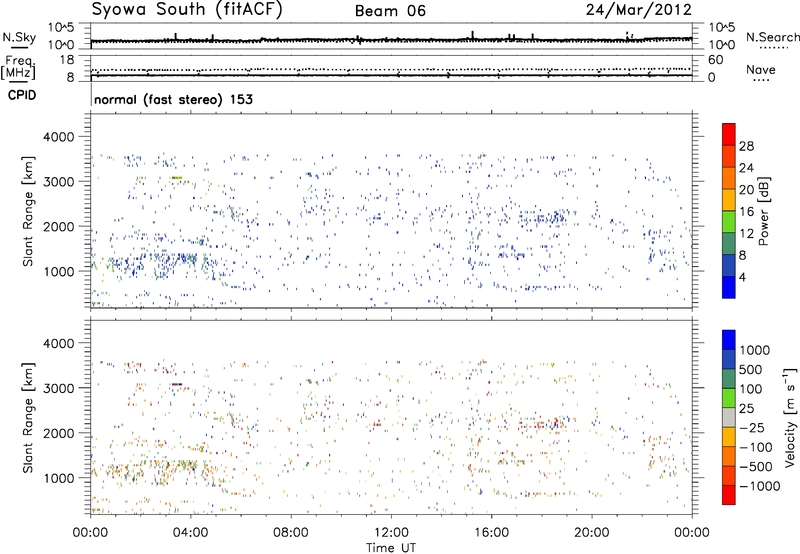Click the power panel 'Slant Range [km]' title

pos(28,211)
